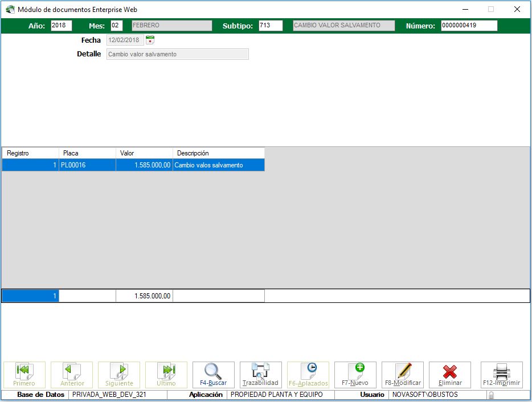The image size is (532, 402).
Task: Click the footer row count cell 1
Action: pos(30,296)
